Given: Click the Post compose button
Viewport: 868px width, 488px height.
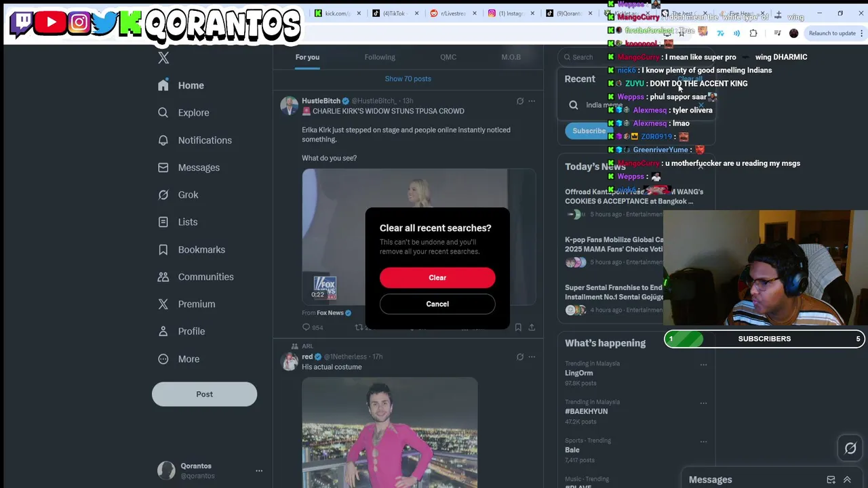Looking at the screenshot, I should tap(204, 394).
